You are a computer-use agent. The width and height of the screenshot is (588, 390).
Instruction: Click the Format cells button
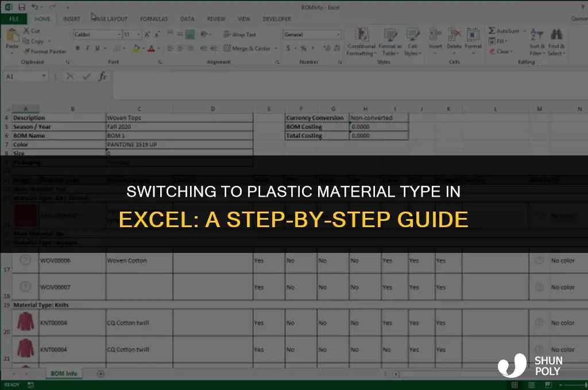[473, 41]
